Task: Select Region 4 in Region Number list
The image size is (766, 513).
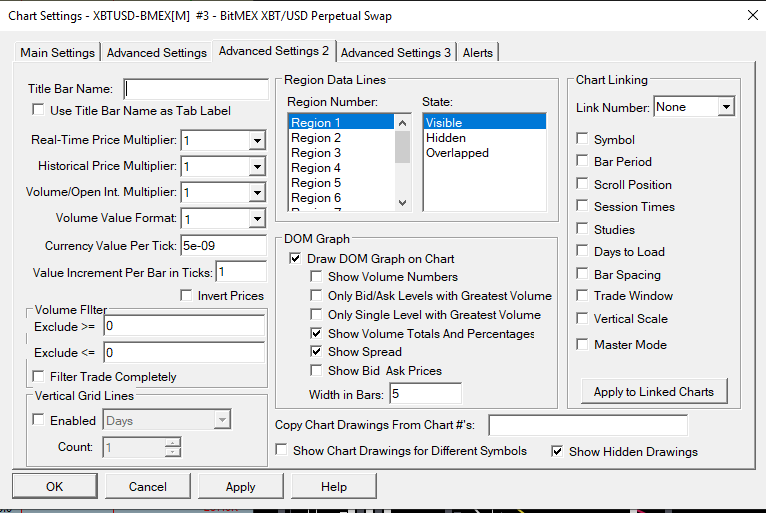Action: (341, 168)
